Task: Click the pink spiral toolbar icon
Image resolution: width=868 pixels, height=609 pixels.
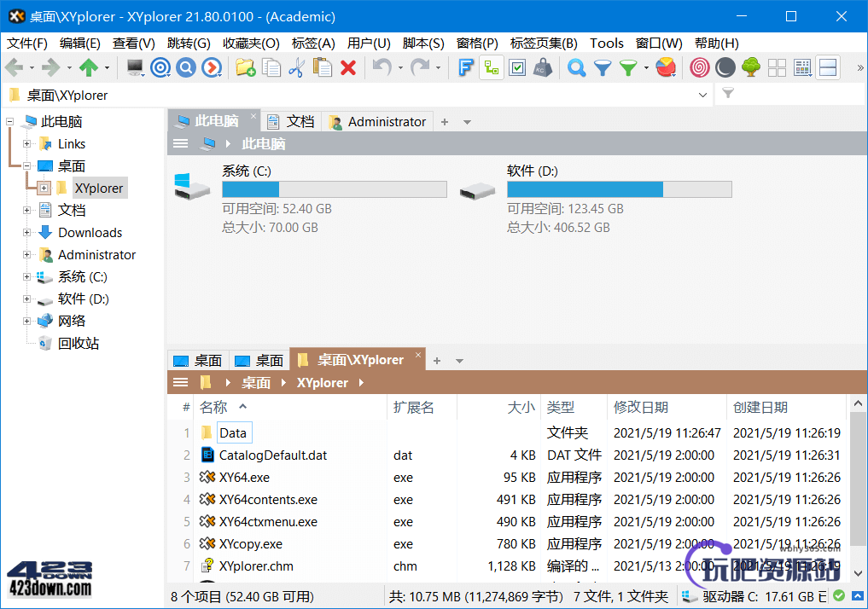Action: (x=700, y=68)
